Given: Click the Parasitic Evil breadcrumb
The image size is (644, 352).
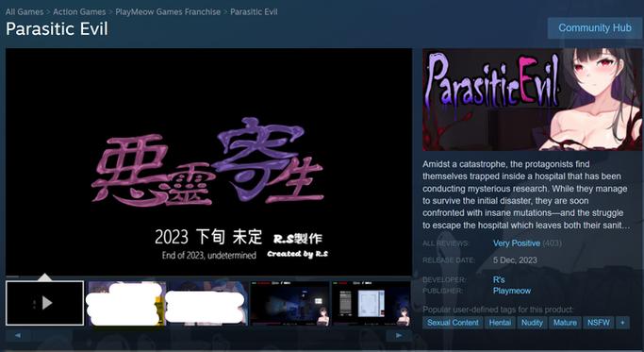Looking at the screenshot, I should tap(254, 12).
